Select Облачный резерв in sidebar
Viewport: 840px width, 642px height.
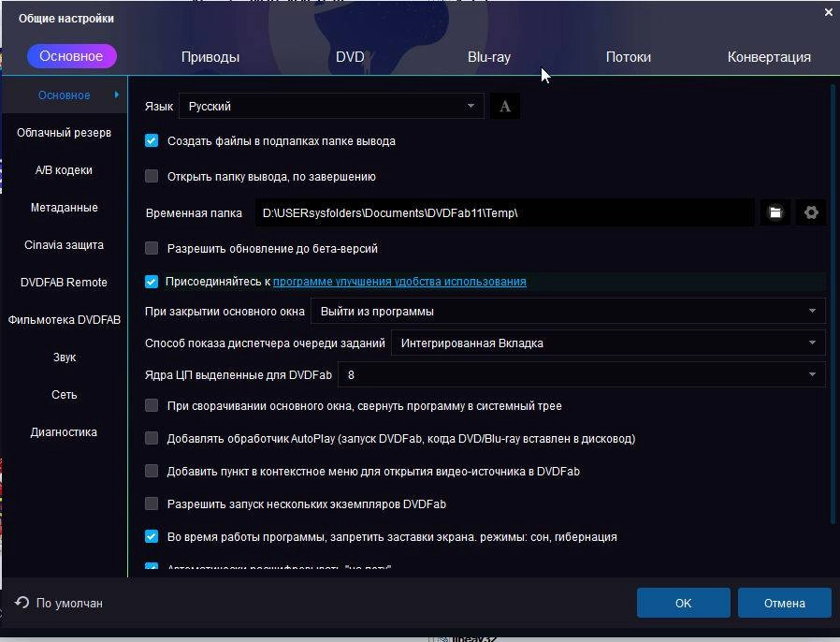point(65,132)
